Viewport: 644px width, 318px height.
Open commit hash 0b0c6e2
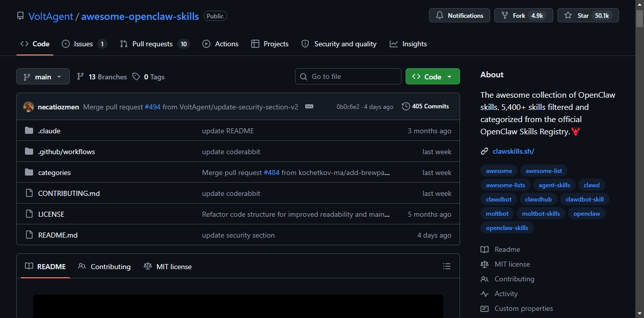pyautogui.click(x=348, y=107)
